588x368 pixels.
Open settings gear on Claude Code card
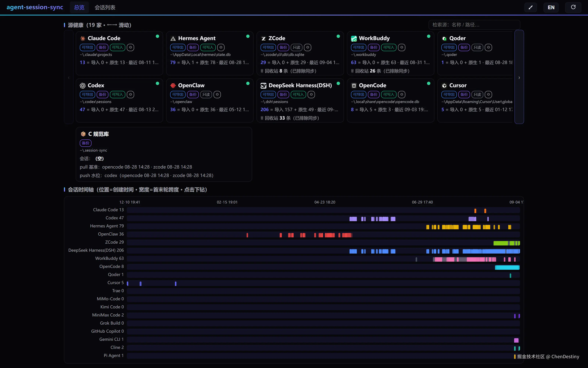[130, 47]
